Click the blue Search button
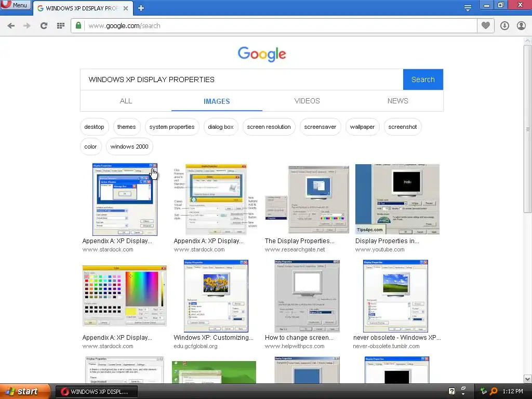Screen dimensions: 532x399 pos(423,79)
